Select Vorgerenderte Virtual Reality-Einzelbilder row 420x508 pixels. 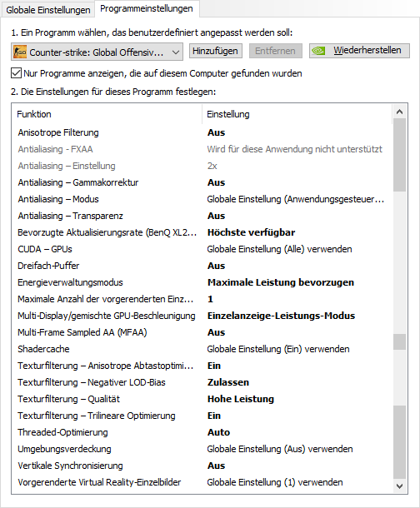[x=202, y=482]
